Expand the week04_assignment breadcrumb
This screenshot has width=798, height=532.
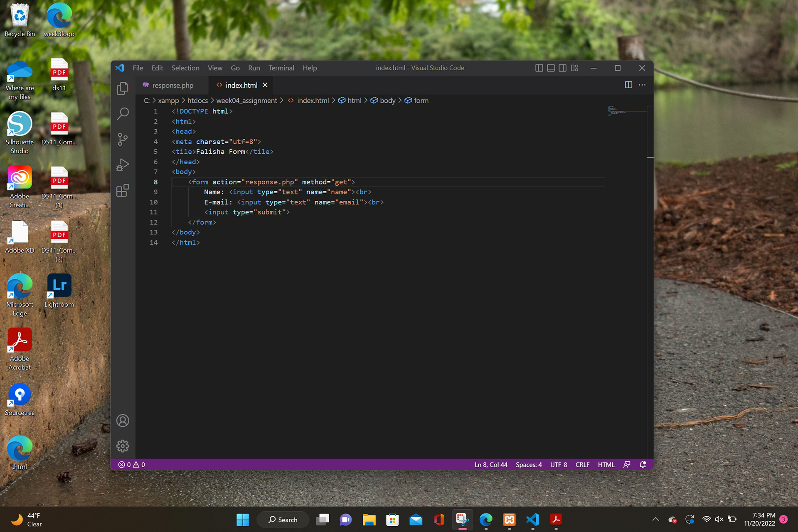tap(246, 101)
